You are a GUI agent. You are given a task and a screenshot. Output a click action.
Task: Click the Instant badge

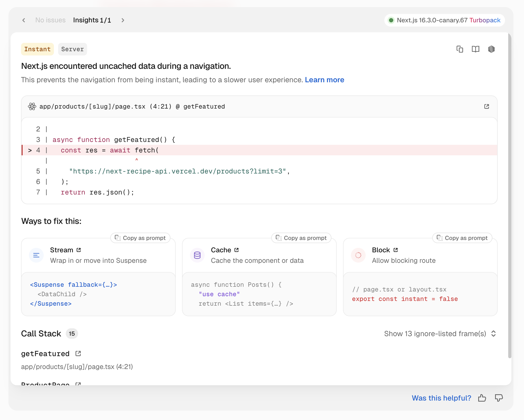37,49
